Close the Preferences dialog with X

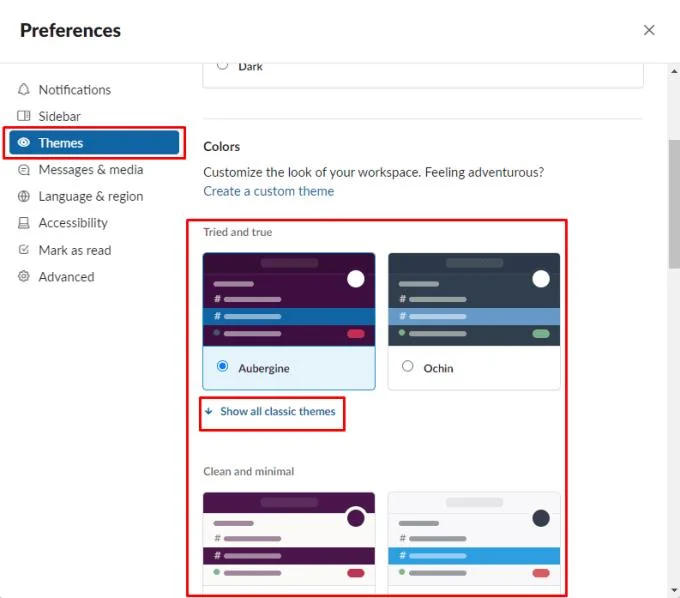click(x=649, y=30)
